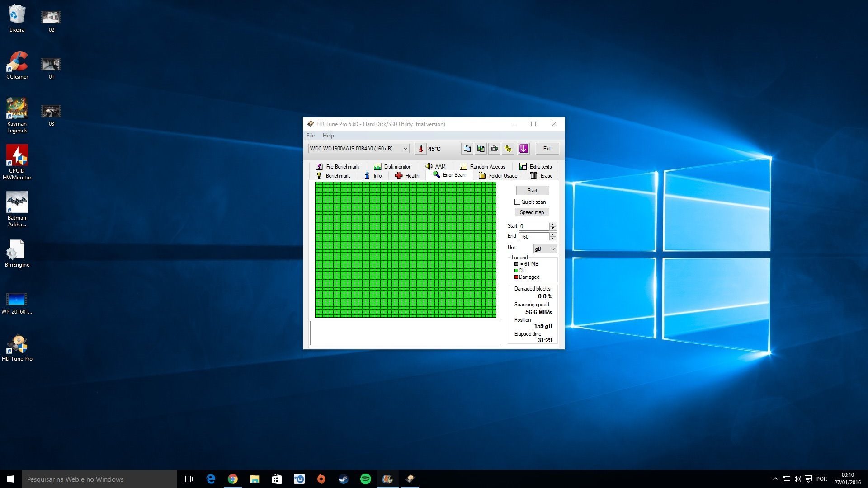Open Uplay from the taskbar

(x=299, y=479)
